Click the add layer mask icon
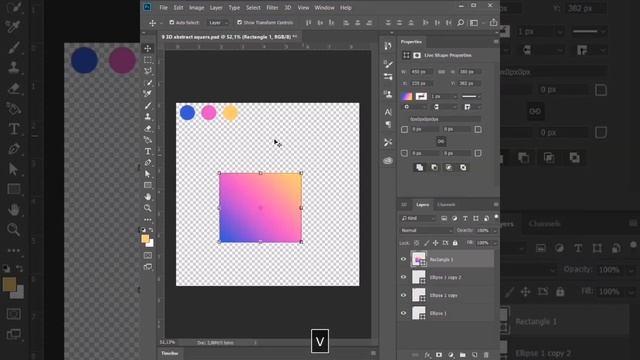This screenshot has height=360, width=640. [x=439, y=355]
